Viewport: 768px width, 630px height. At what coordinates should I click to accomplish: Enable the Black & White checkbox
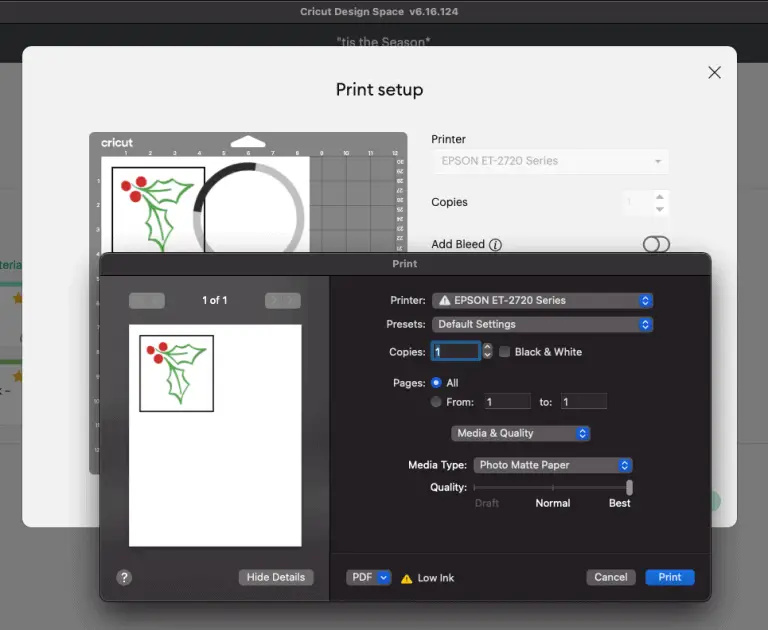point(505,352)
